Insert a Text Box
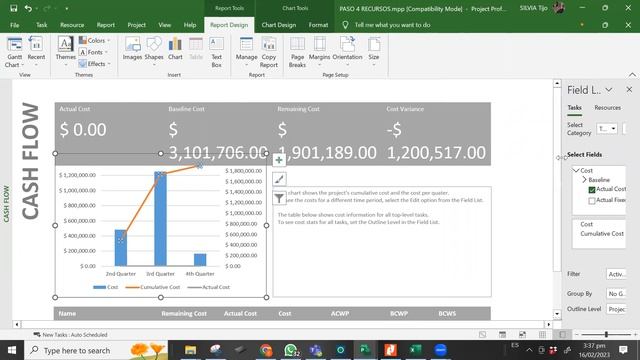This screenshot has height=360, width=640. tap(216, 52)
